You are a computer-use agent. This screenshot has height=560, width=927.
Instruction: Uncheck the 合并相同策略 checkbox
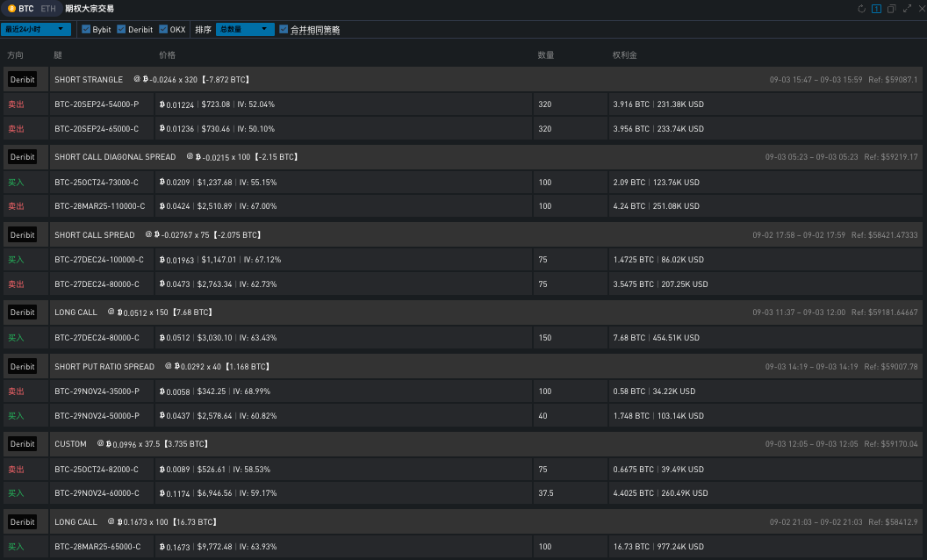click(284, 29)
